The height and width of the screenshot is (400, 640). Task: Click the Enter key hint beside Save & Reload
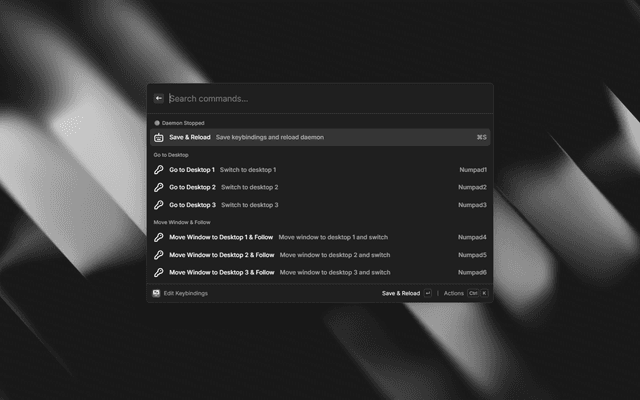tap(428, 293)
